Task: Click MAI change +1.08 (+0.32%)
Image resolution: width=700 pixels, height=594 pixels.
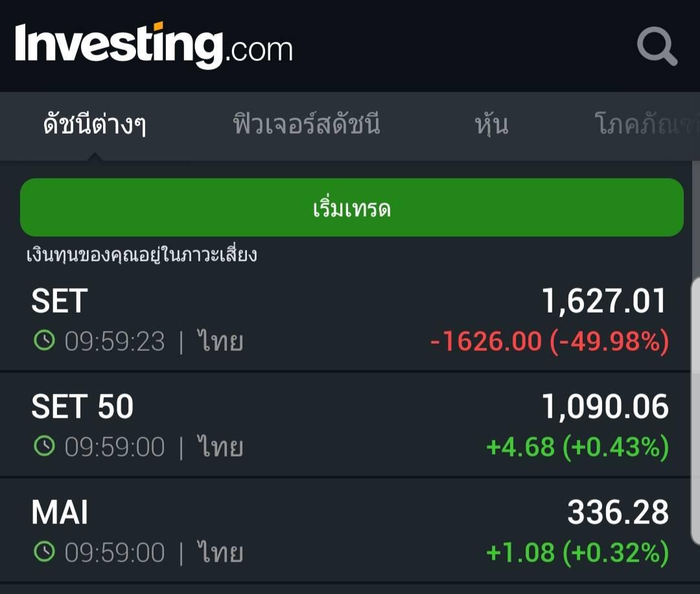Action: pyautogui.click(x=577, y=552)
